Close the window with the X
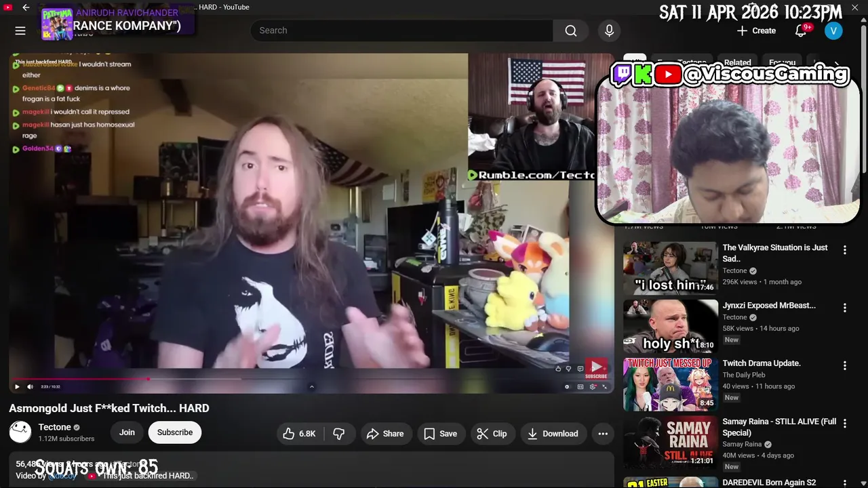Image resolution: width=868 pixels, height=488 pixels. click(854, 7)
